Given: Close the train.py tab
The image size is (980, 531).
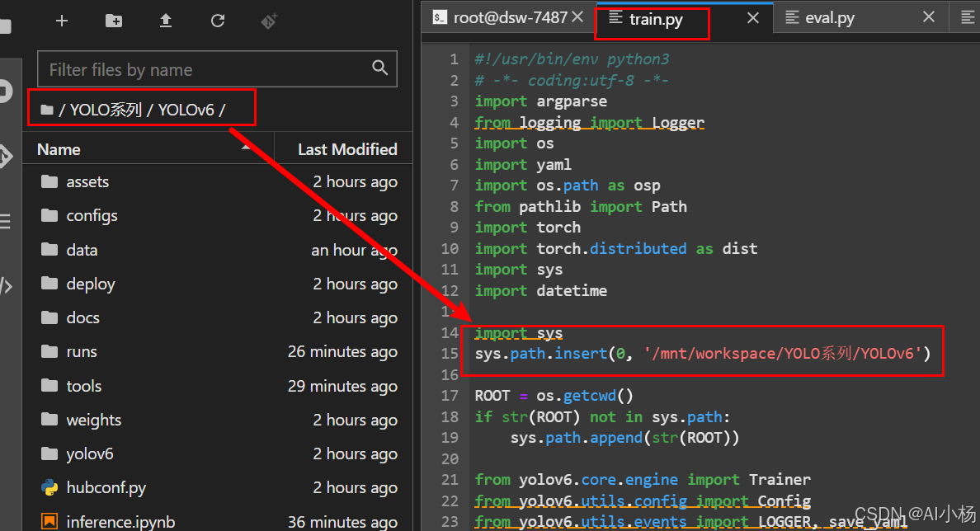Looking at the screenshot, I should [x=752, y=17].
